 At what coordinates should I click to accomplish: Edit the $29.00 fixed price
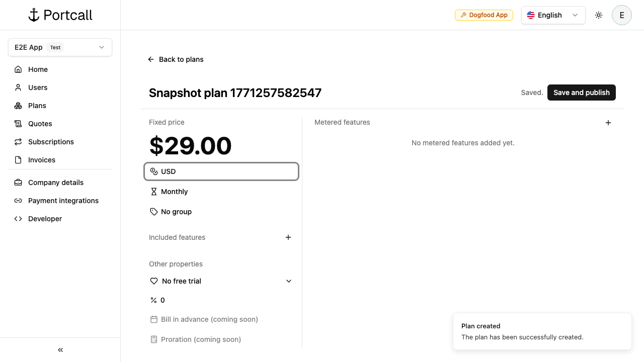(x=191, y=146)
